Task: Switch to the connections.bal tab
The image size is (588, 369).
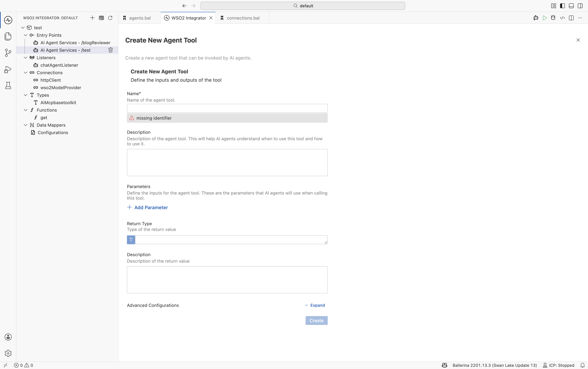Action: point(242,18)
